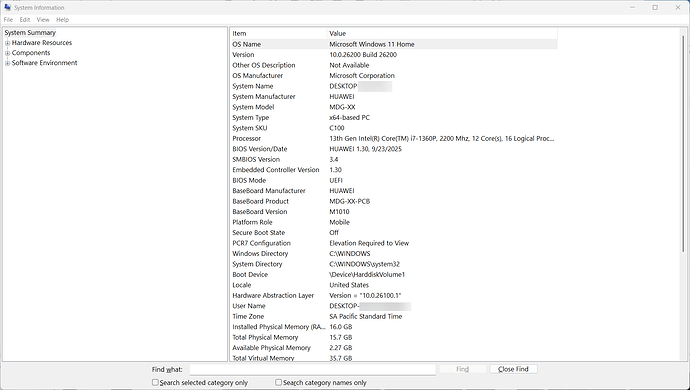Open the Help menu
The image size is (690, 390).
[x=62, y=20]
